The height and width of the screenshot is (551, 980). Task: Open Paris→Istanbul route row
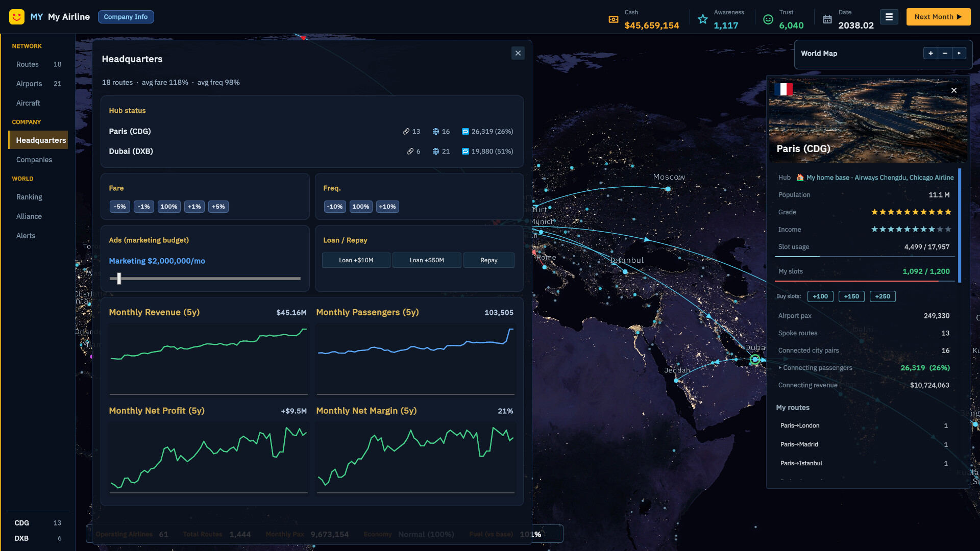click(864, 463)
